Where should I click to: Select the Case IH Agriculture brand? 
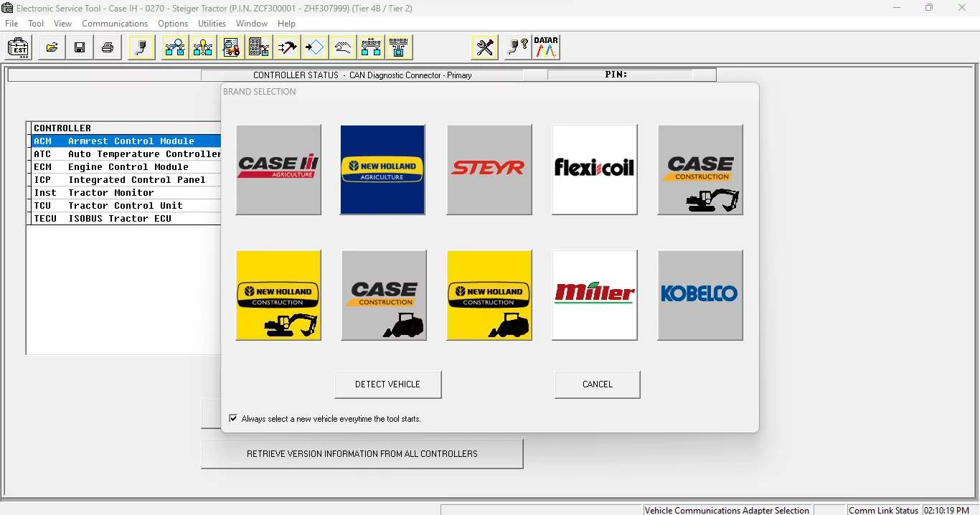point(278,170)
